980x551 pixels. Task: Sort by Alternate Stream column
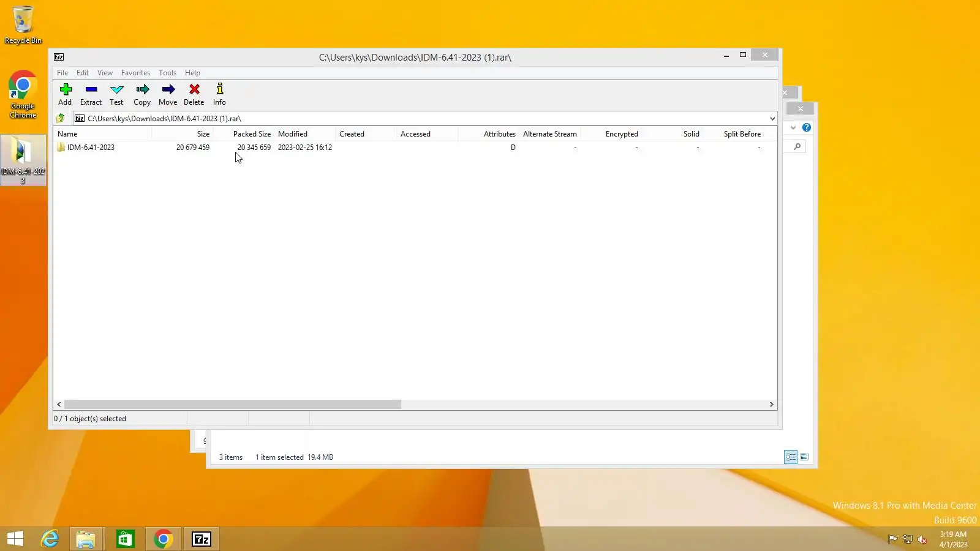(549, 134)
